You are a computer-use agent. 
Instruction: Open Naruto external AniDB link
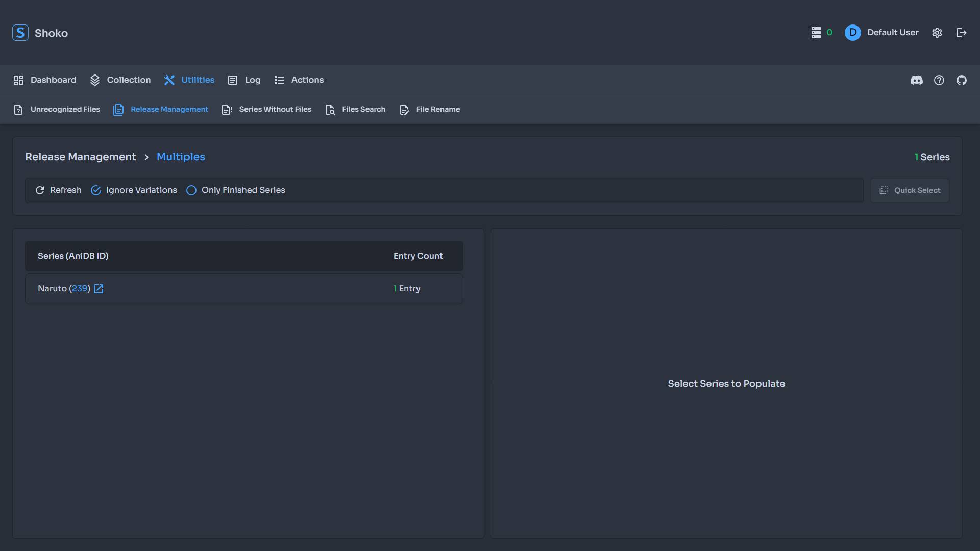point(99,289)
